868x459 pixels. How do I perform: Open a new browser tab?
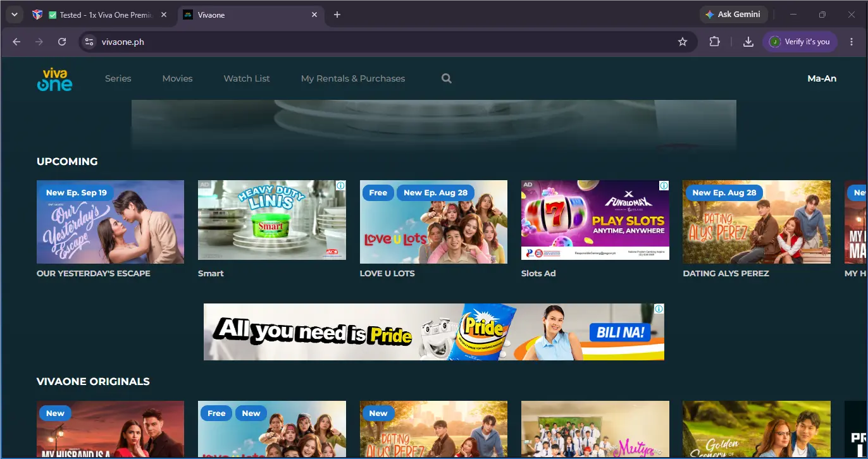(x=337, y=15)
